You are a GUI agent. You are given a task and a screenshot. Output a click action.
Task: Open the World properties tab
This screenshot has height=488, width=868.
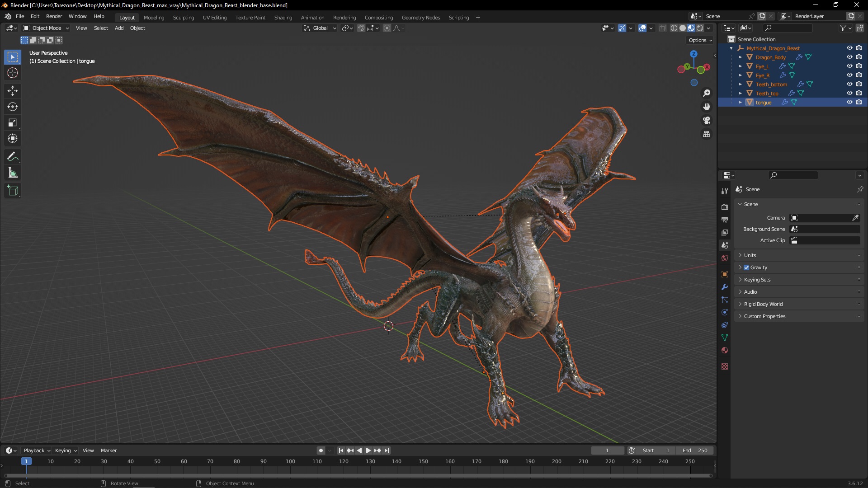725,258
